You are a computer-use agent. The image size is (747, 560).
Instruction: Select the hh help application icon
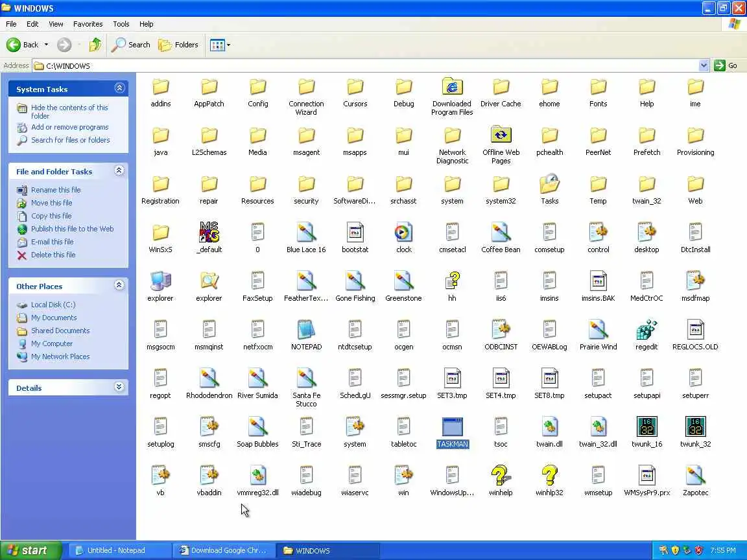pos(452,281)
